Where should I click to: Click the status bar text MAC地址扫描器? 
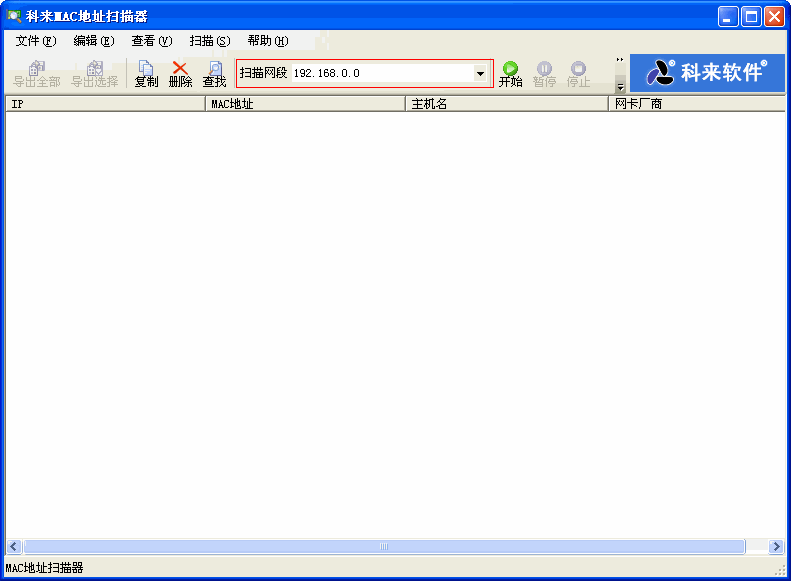44,568
